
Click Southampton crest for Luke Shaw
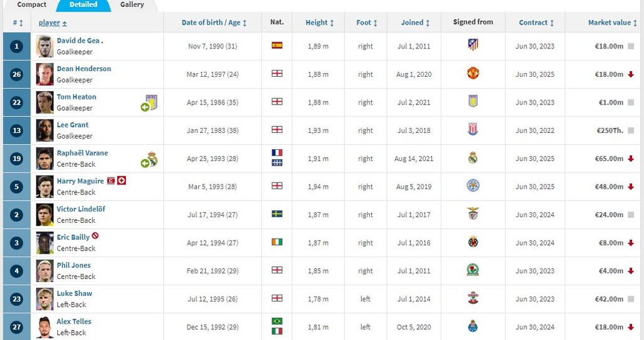pos(473,298)
